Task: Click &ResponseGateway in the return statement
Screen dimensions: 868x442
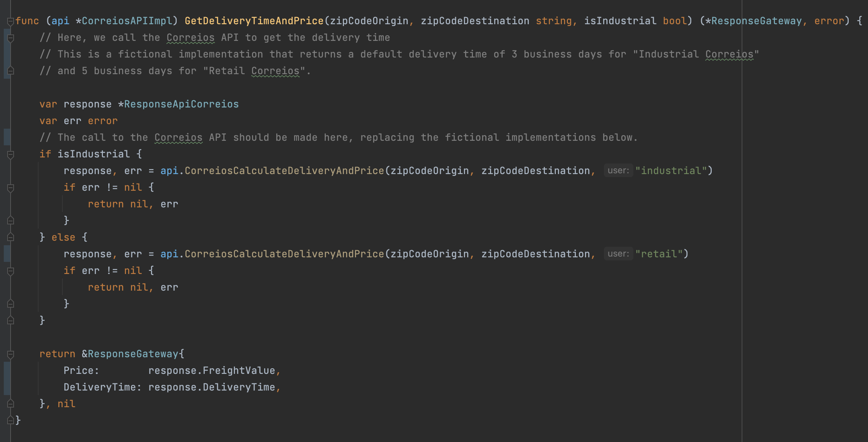Action: [x=130, y=354]
